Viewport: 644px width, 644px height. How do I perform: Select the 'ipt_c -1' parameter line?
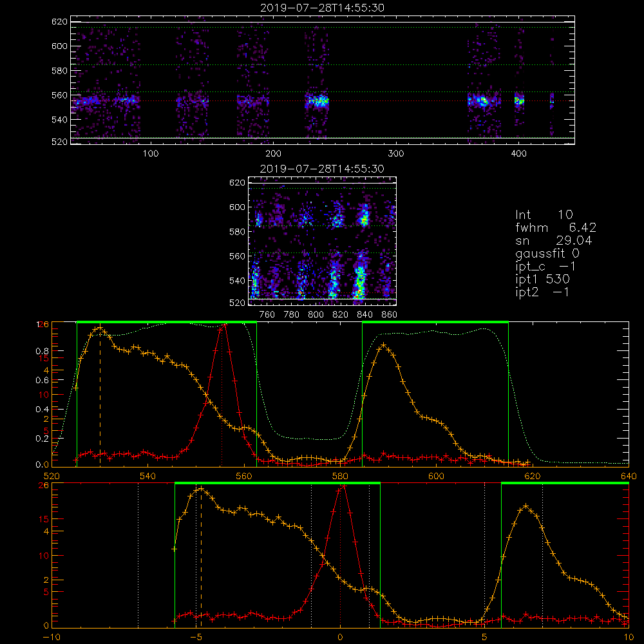point(546,267)
